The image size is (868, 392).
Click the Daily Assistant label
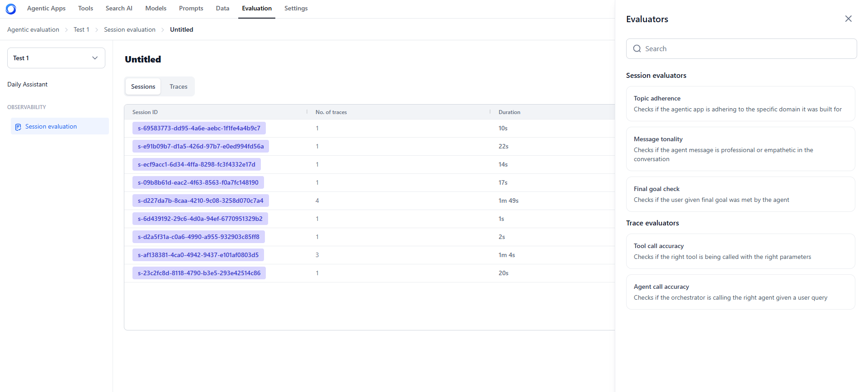27,84
